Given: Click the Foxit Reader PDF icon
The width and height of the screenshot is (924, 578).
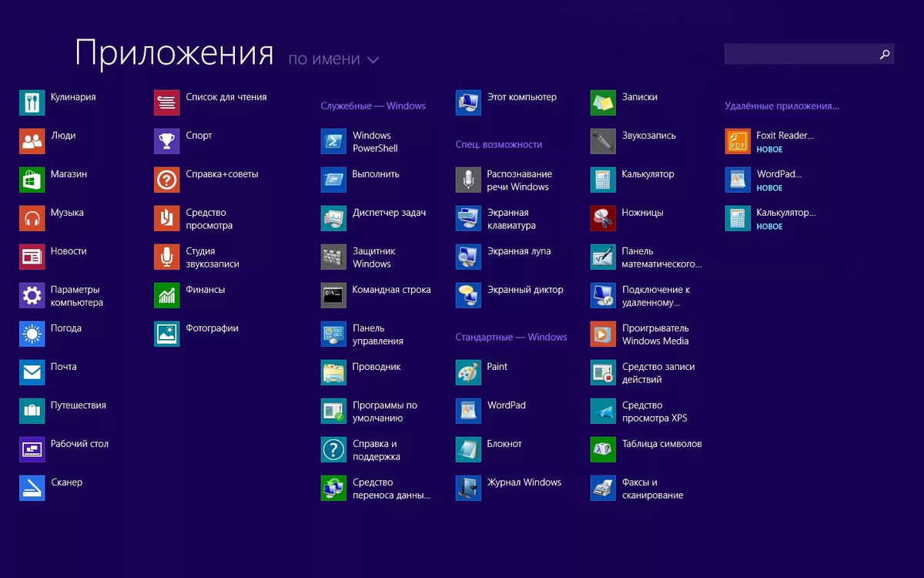Looking at the screenshot, I should 738,141.
